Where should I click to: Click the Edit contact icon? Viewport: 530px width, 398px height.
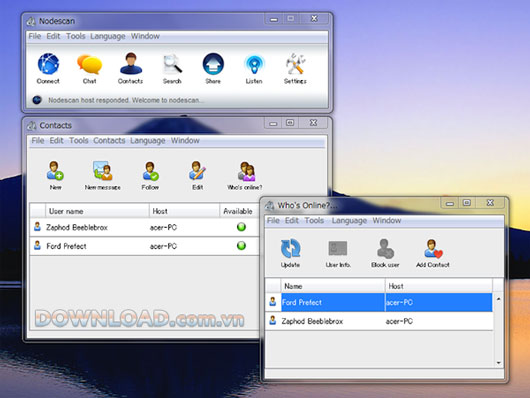197,171
